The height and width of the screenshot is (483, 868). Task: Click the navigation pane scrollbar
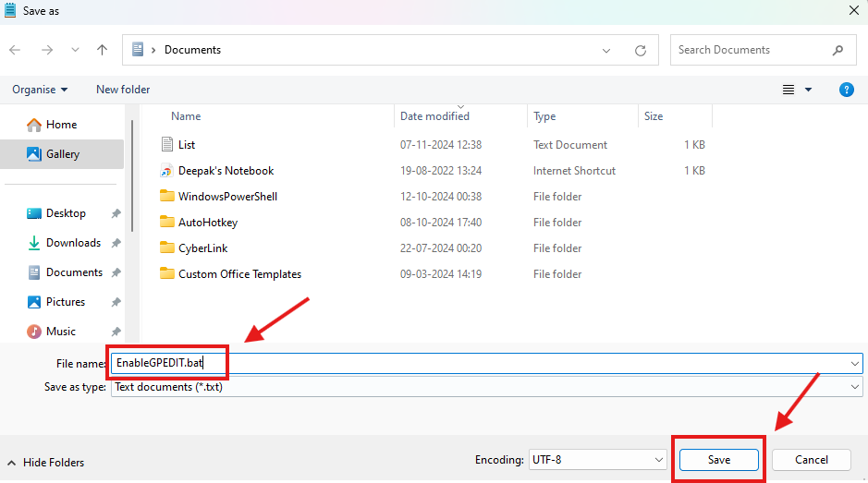tap(132, 176)
